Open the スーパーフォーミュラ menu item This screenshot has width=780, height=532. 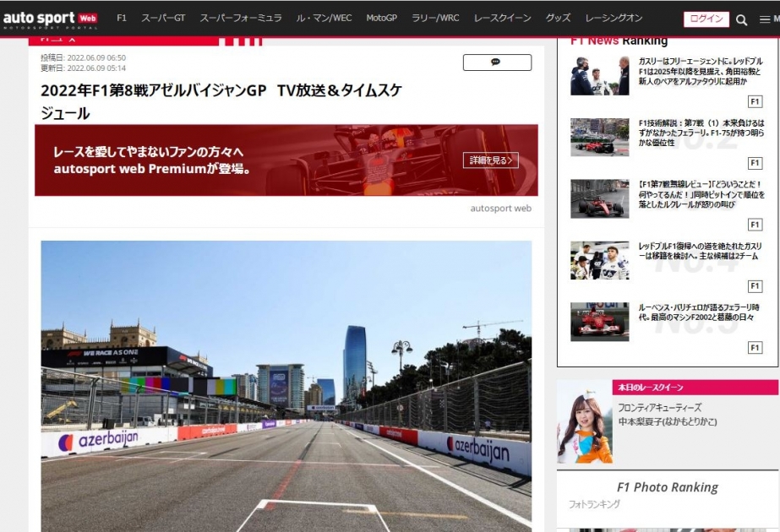pos(240,18)
